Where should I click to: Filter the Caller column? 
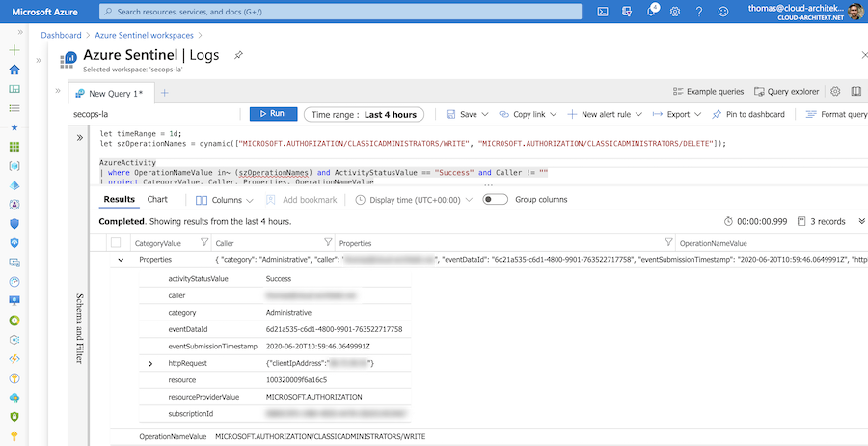click(x=328, y=242)
